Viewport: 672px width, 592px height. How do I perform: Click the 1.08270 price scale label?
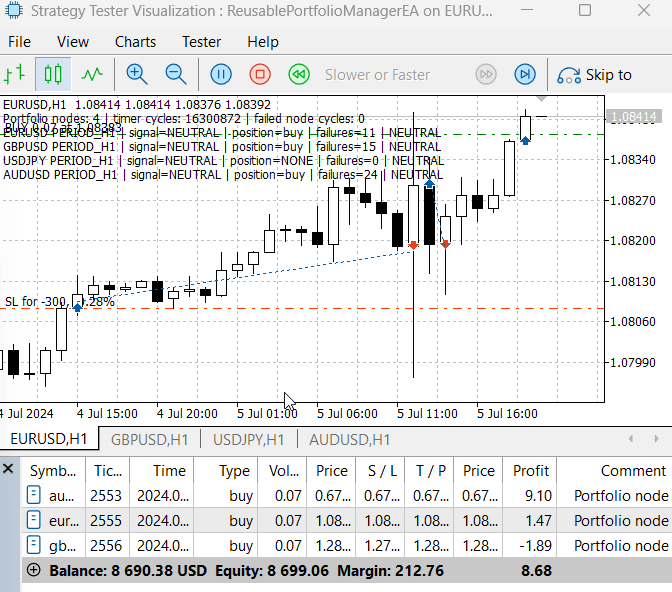click(633, 200)
